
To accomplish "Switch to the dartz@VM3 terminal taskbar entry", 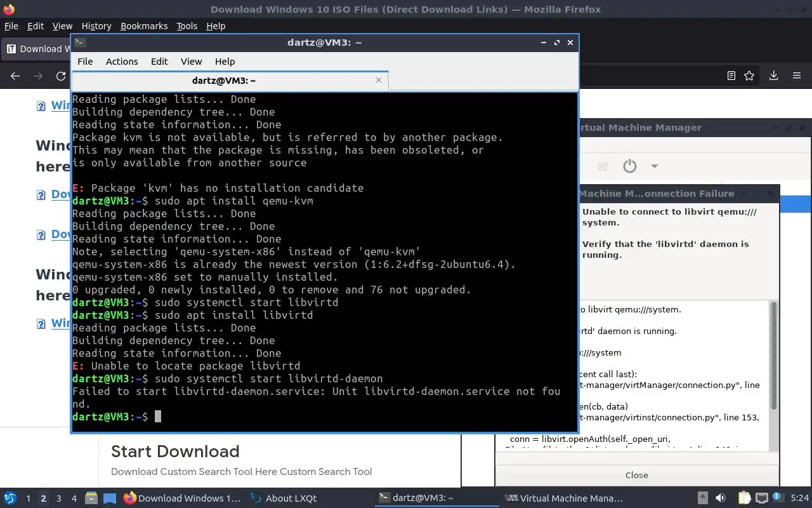I will 436,498.
